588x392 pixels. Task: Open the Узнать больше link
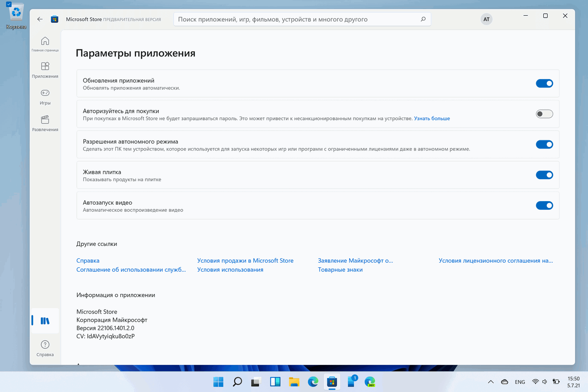point(432,118)
